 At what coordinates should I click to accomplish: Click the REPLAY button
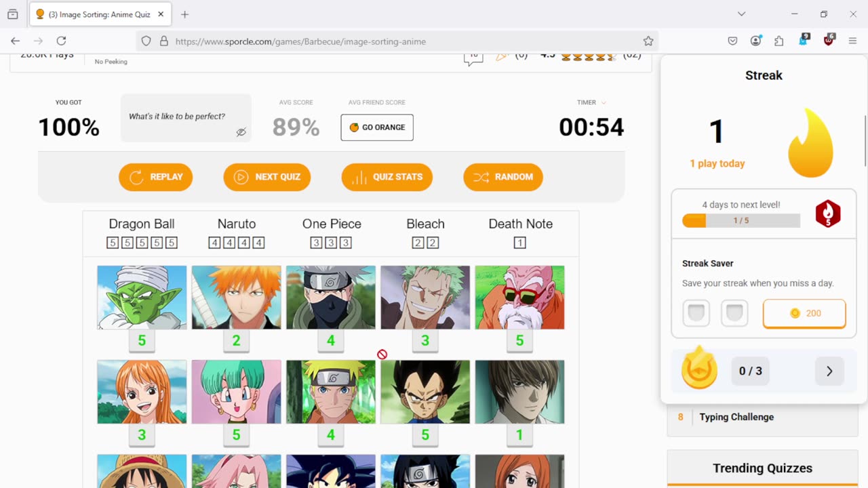[x=156, y=177]
